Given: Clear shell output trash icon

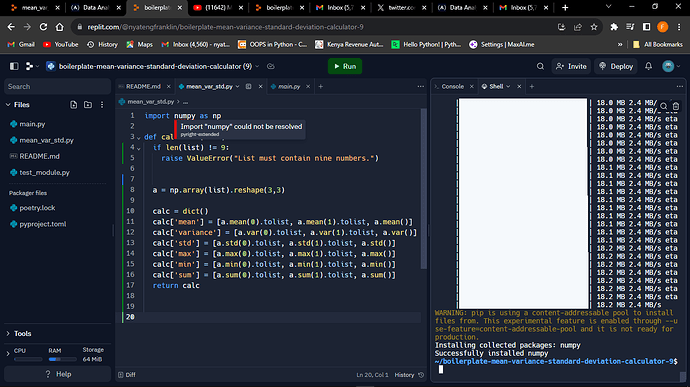Looking at the screenshot, I should point(676,106).
